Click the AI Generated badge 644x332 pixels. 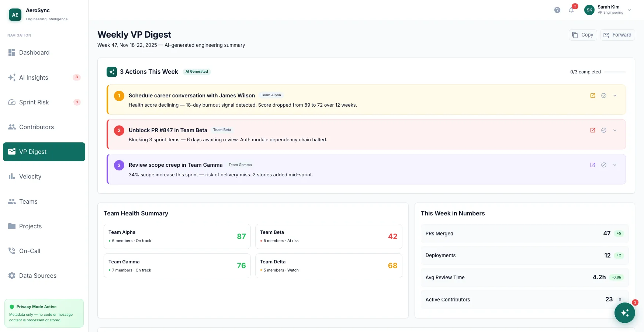point(197,72)
